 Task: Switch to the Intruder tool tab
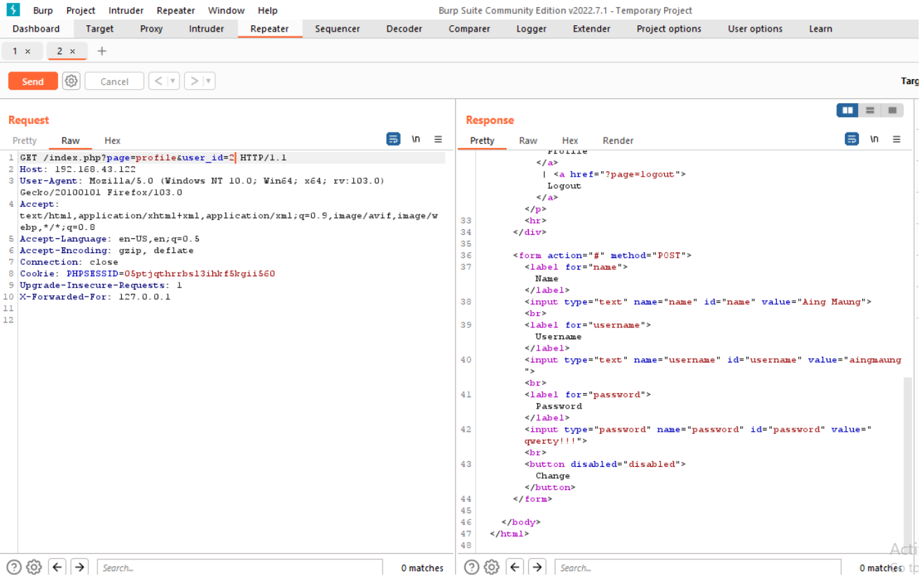click(207, 29)
